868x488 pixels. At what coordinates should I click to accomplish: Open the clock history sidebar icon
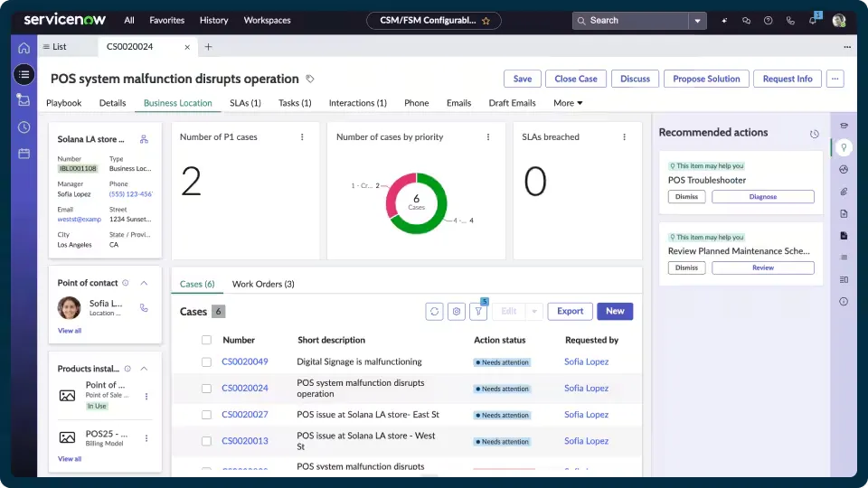click(24, 127)
